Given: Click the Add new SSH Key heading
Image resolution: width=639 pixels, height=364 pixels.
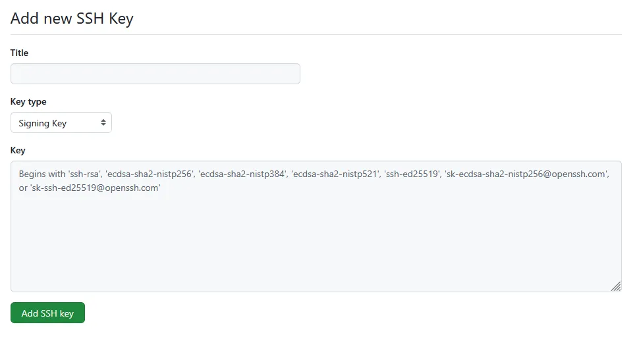Looking at the screenshot, I should (72, 18).
